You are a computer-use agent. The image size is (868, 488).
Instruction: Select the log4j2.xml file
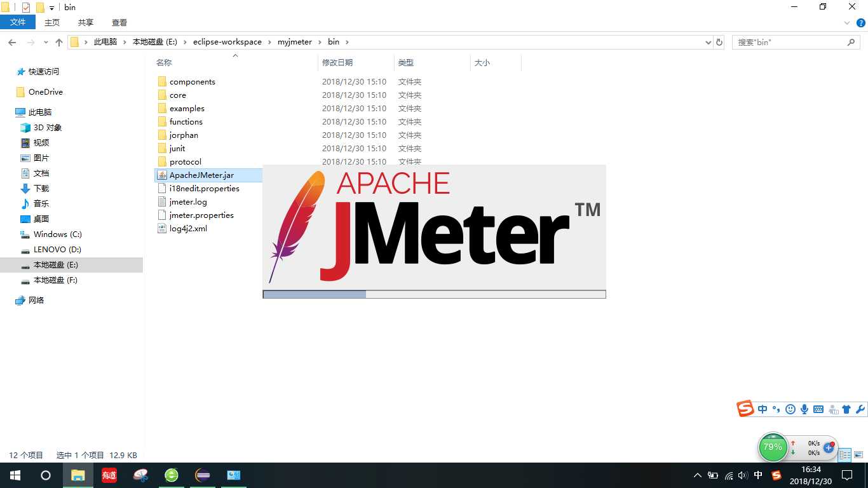tap(188, 229)
